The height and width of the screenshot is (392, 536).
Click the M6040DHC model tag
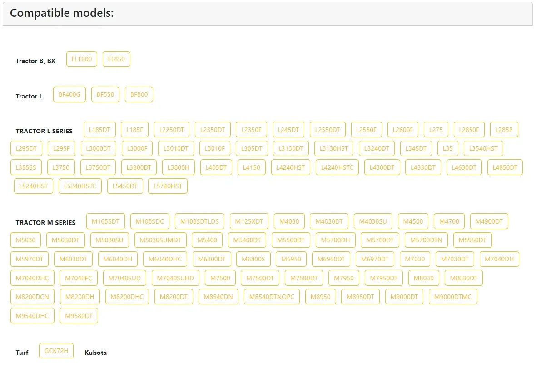pos(165,259)
